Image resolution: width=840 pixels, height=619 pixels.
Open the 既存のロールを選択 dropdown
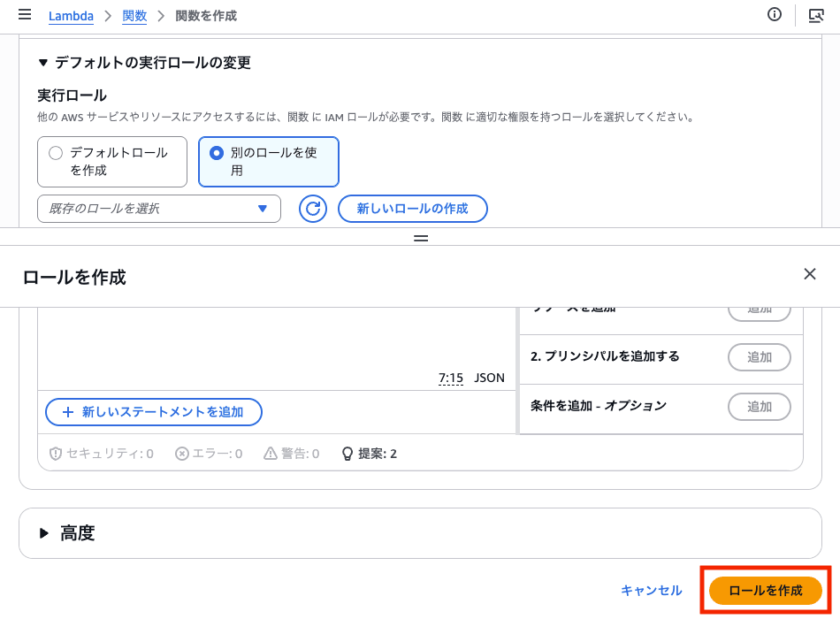(x=159, y=209)
